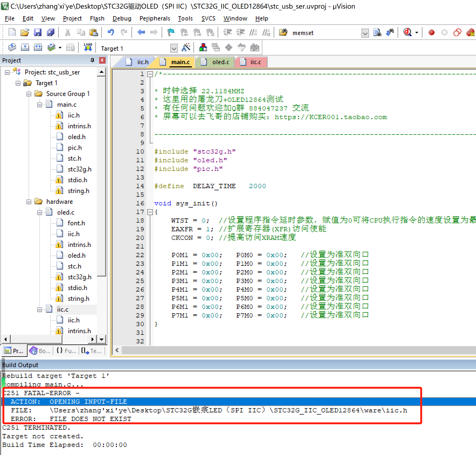Screen dimensions: 476x455
Task: Click the memset find text field
Action: click(326, 33)
